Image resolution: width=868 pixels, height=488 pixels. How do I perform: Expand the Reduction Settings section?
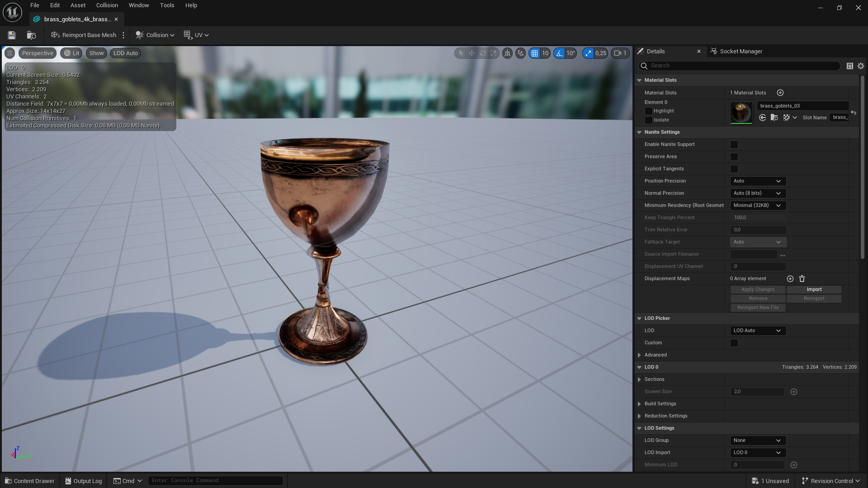[x=639, y=416]
